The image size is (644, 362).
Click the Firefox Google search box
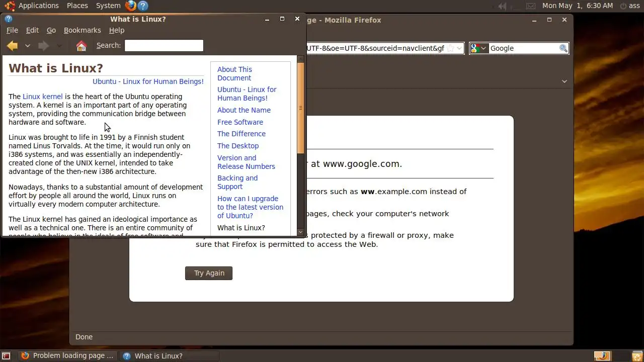point(523,48)
